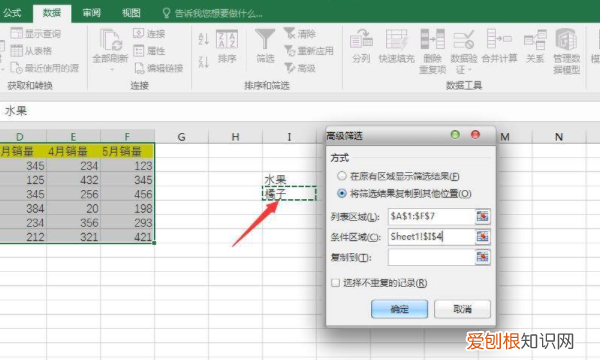
Task: Click 取消 (Cancel) in the filter dialog
Action: click(462, 309)
